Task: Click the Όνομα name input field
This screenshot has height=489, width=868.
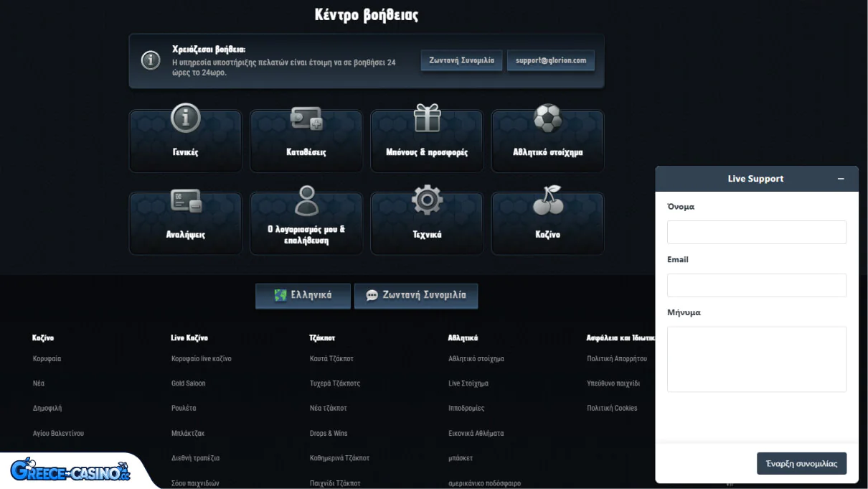Action: click(x=756, y=232)
